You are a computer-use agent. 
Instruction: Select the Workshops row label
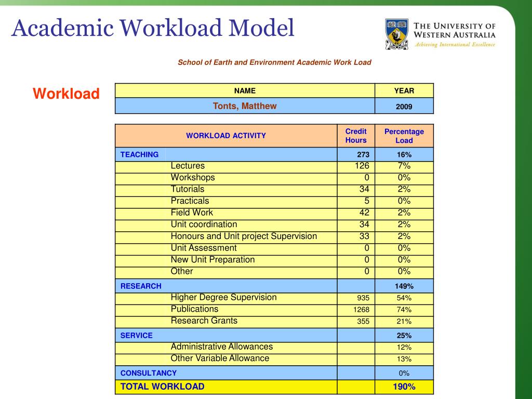point(193,178)
